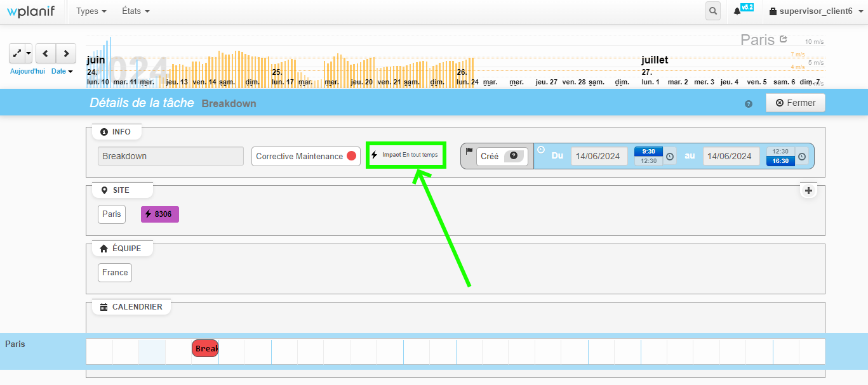Add a site with the plus button
The height and width of the screenshot is (385, 868).
click(808, 190)
